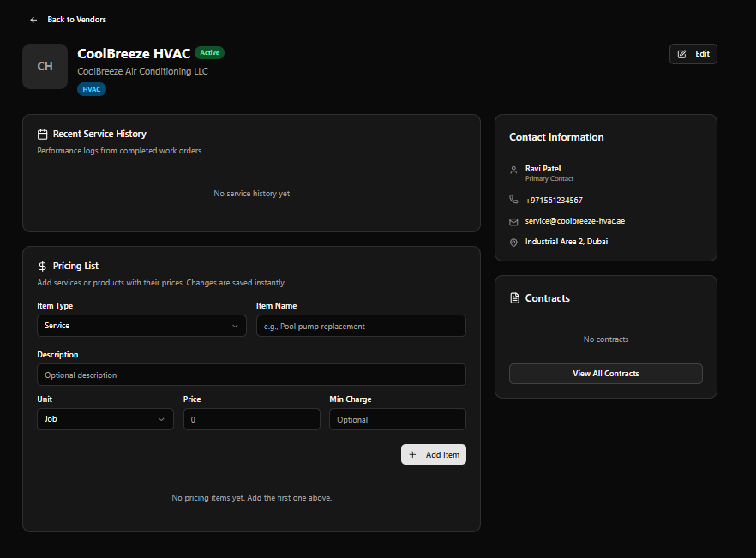
Task: Open vendor Edit button
Action: click(693, 54)
